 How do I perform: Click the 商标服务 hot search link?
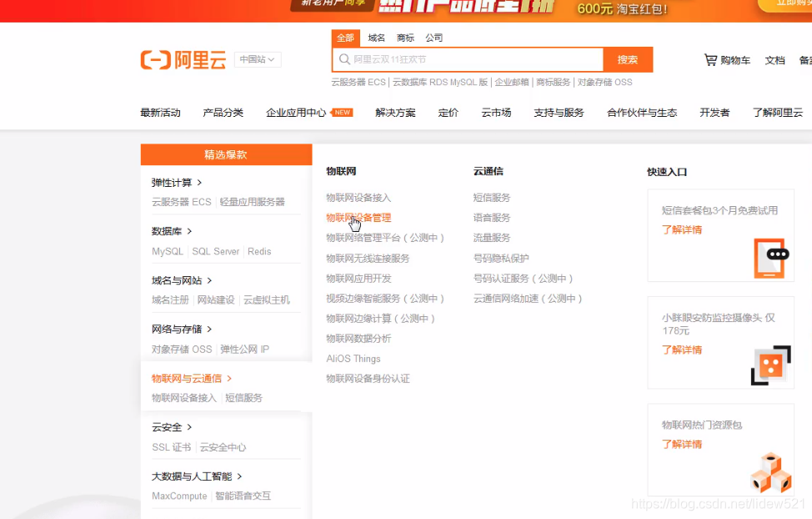pos(553,83)
